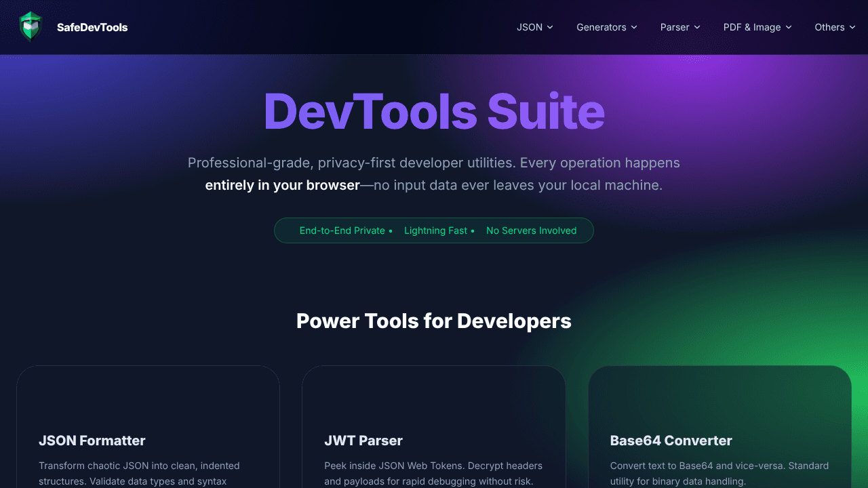Screen dimensions: 868x488
Task: Click the 'Transform chaotic JSON' description text
Action: (139, 473)
